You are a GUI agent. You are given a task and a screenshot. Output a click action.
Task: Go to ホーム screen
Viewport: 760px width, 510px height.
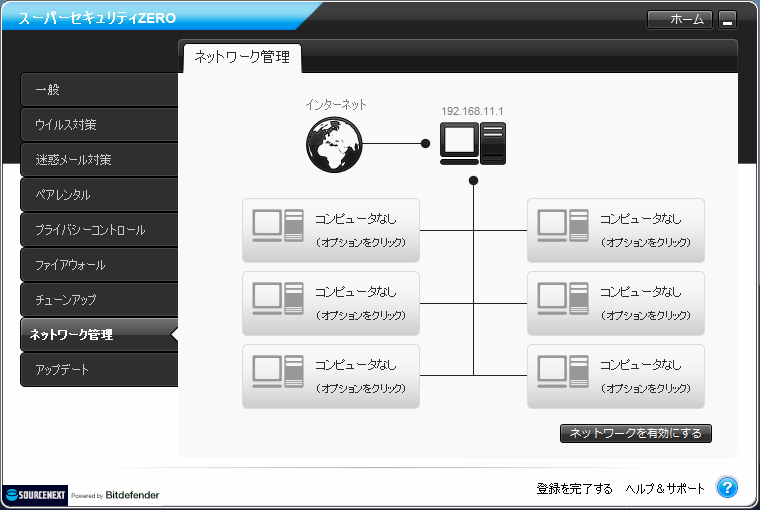(680, 19)
